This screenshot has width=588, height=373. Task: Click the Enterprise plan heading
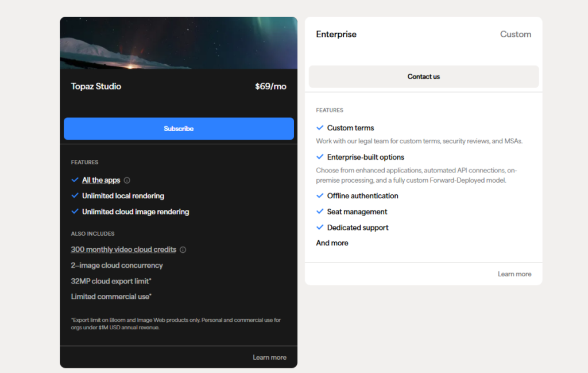(x=336, y=34)
